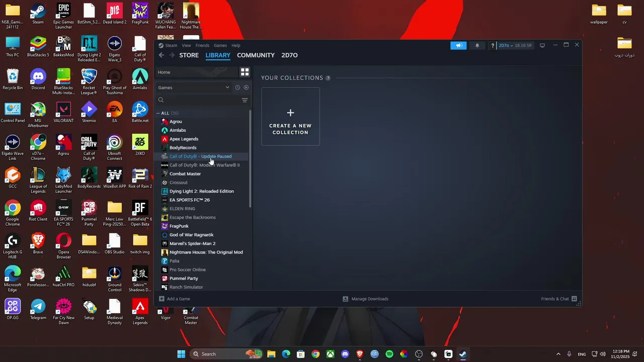
Task: Open Discord from the desktop
Action: 38,79
